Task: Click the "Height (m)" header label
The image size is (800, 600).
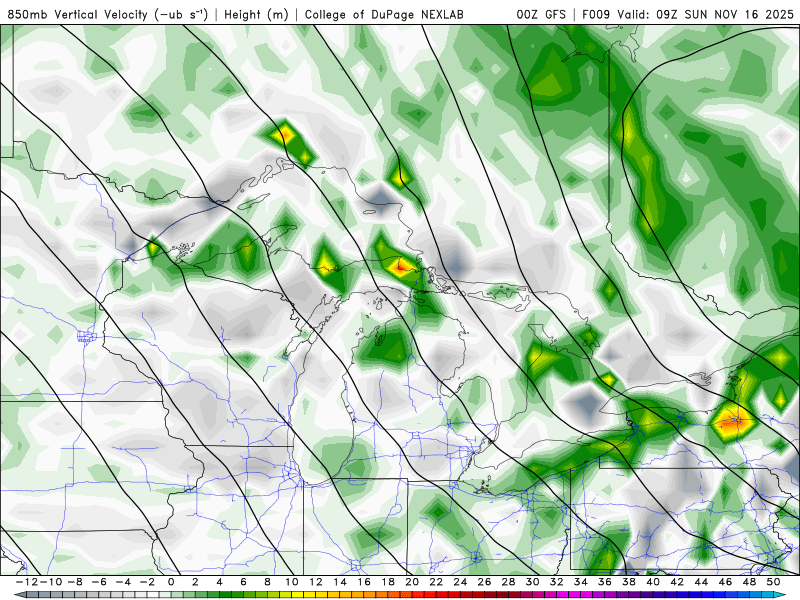Action: [x=257, y=15]
